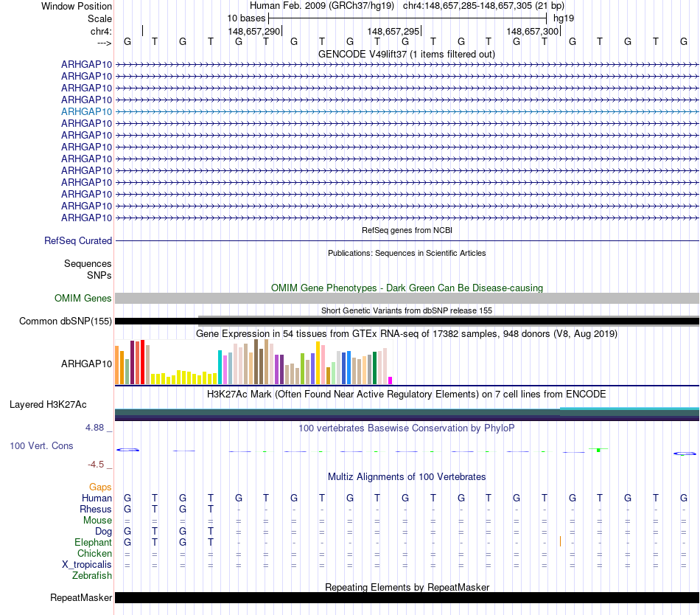Image resolution: width=700 pixels, height=615 pixels.
Task: Click the RefSeq Curated intron line
Action: 407,240
